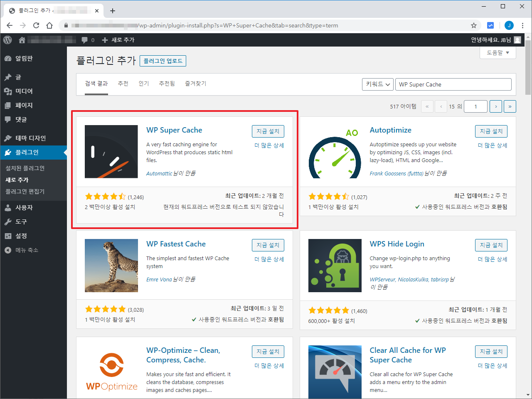The height and width of the screenshot is (399, 532).
Task: Select the 검색 결과 tab
Action: [x=96, y=84]
